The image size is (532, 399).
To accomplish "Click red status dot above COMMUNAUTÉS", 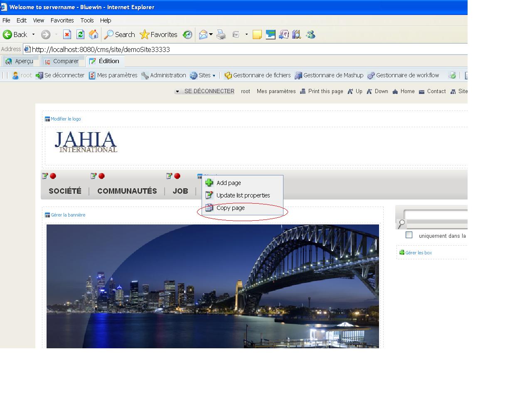I will click(x=101, y=176).
